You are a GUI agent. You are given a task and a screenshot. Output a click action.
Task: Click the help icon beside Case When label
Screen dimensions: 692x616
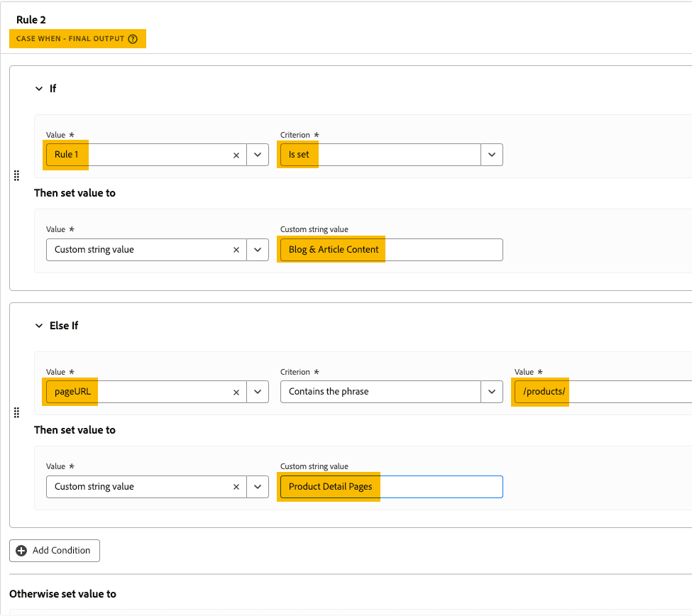tap(133, 39)
